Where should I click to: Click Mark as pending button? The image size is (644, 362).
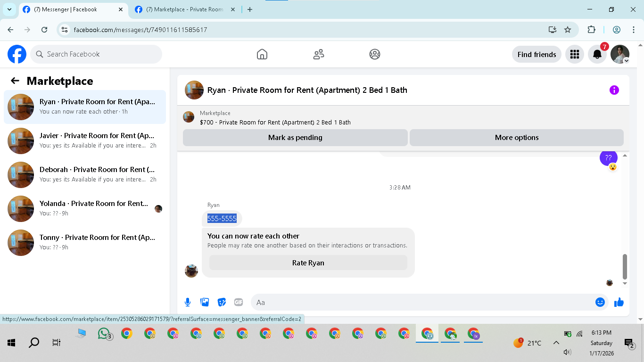coord(295,138)
